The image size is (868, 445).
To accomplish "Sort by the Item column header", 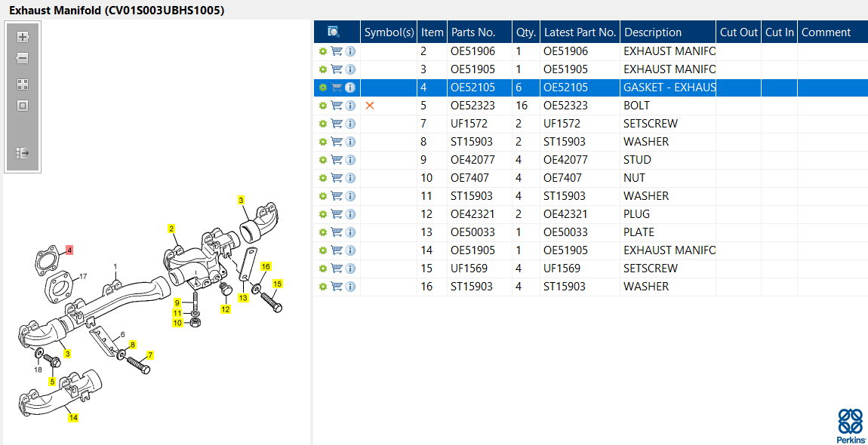I will point(432,32).
